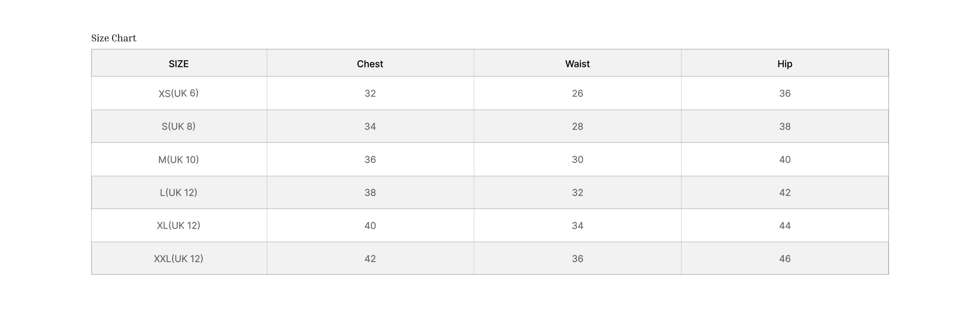Click hip value 46 in XXL row
The image size is (980, 321).
coord(785,259)
